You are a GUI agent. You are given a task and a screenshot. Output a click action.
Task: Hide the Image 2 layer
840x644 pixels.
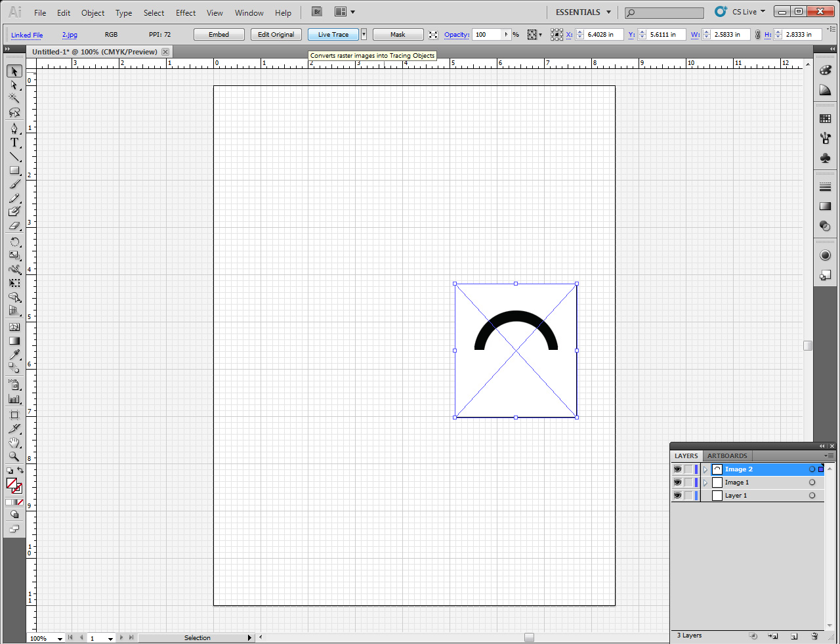point(677,469)
